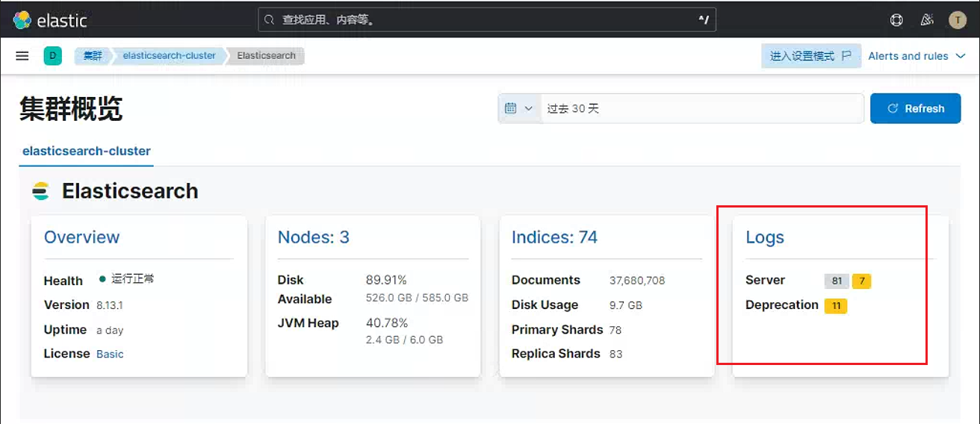Click the 过去 30 天 time range field
This screenshot has height=424, width=980.
pyautogui.click(x=702, y=108)
